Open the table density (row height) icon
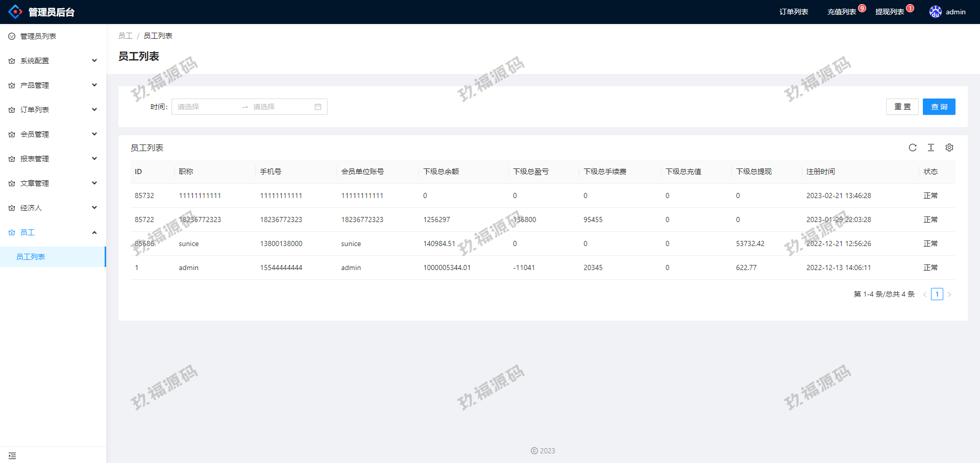980x463 pixels. 931,148
